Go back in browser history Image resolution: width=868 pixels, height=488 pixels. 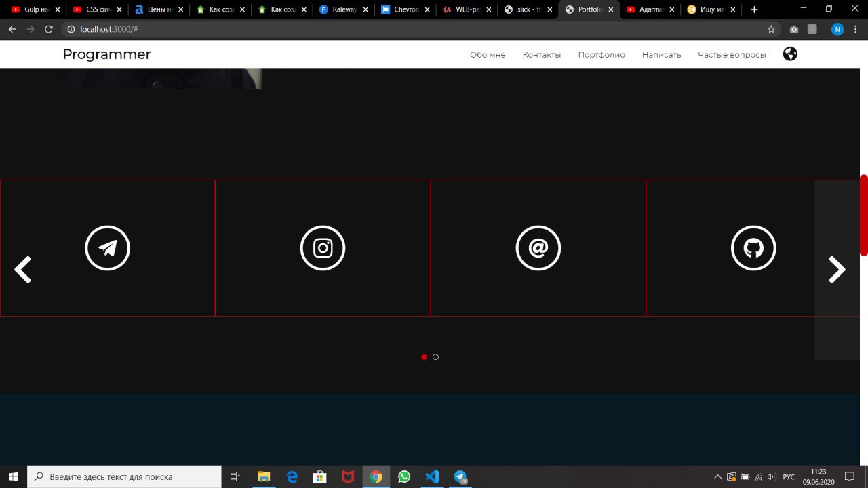(12, 29)
